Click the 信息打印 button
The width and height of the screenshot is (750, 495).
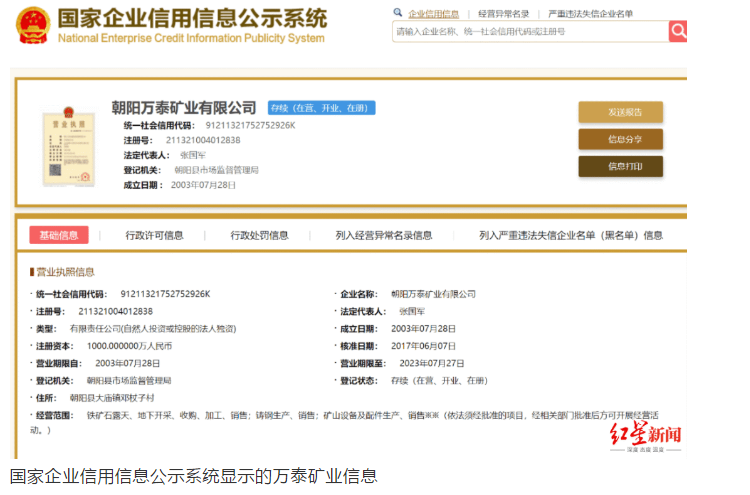(x=620, y=166)
